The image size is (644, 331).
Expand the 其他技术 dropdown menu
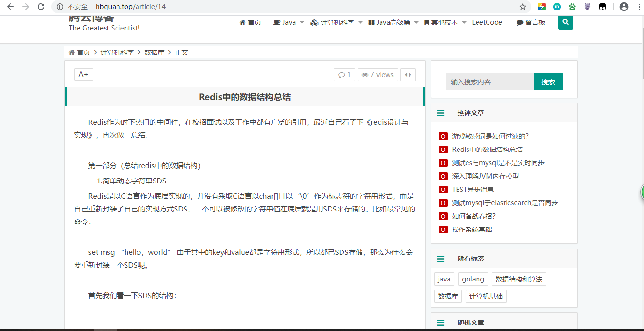[x=445, y=22]
